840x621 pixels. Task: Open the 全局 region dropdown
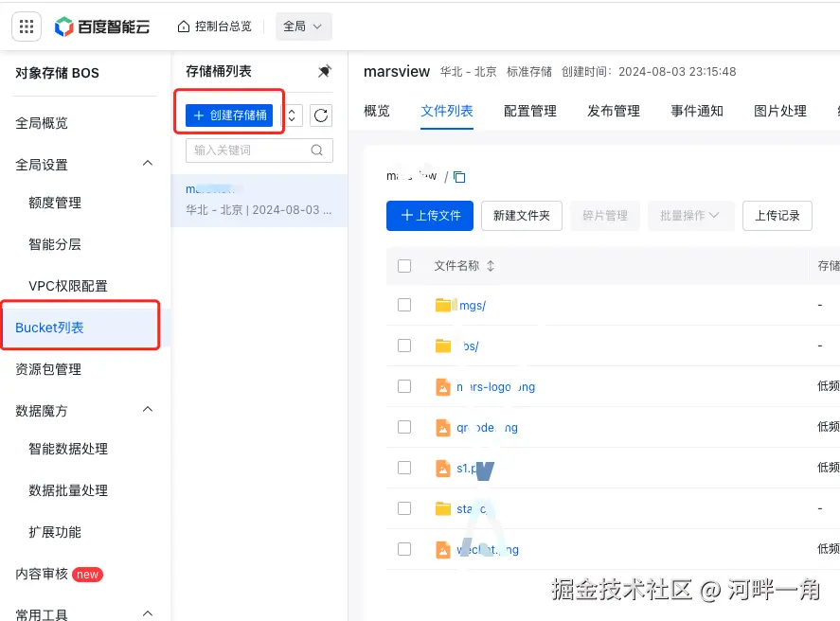tap(304, 27)
